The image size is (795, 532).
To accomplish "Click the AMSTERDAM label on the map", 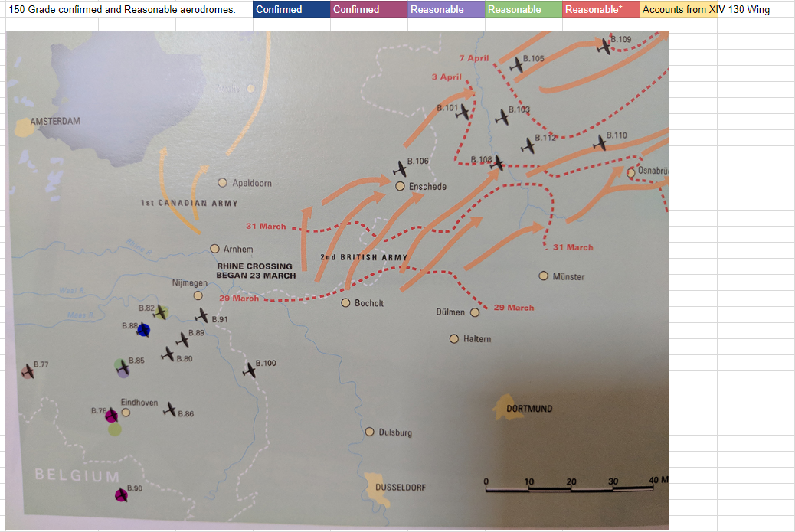I will click(55, 121).
